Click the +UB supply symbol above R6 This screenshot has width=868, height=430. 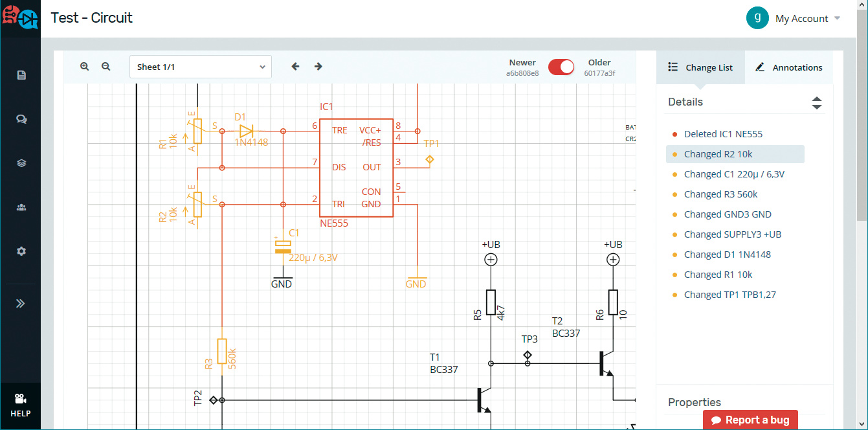pos(612,260)
